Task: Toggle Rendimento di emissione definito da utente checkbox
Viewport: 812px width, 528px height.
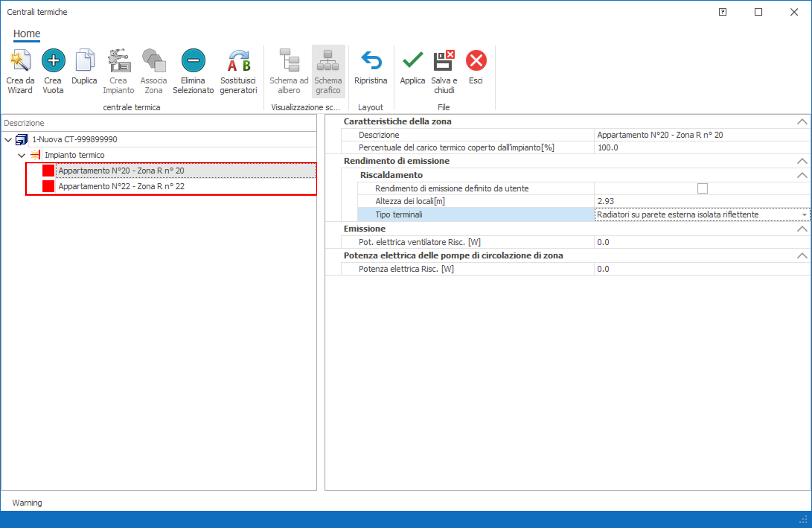Action: pyautogui.click(x=702, y=188)
